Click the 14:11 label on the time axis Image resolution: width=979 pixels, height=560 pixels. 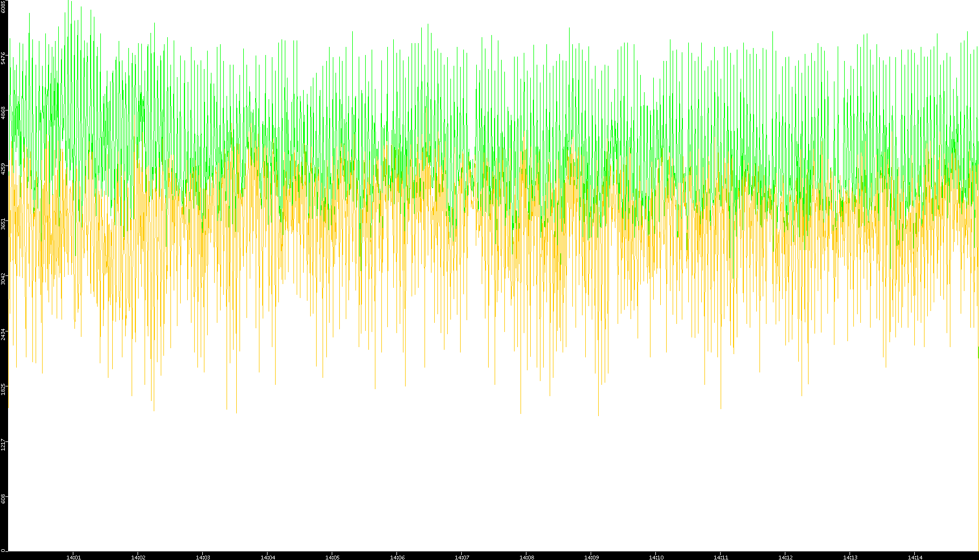pyautogui.click(x=721, y=557)
